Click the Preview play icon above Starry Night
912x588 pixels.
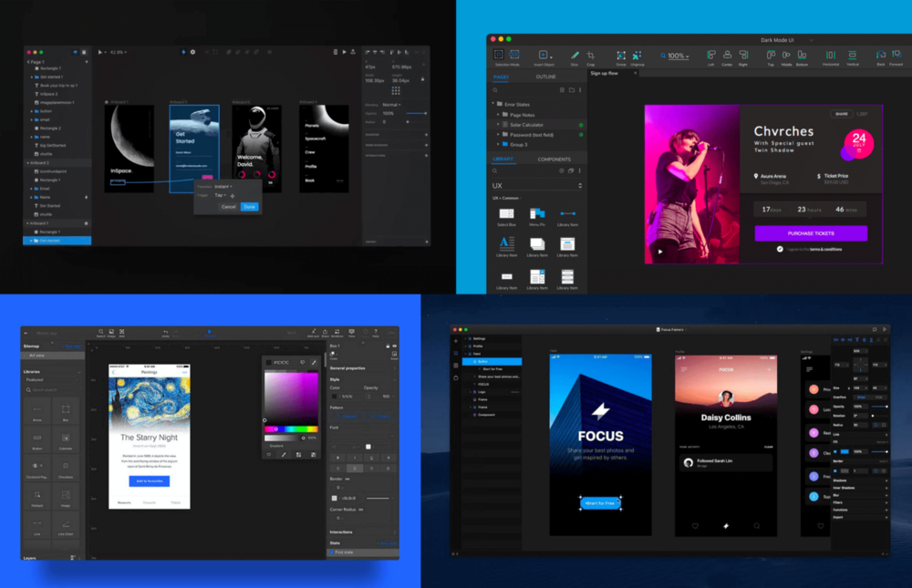[x=210, y=332]
